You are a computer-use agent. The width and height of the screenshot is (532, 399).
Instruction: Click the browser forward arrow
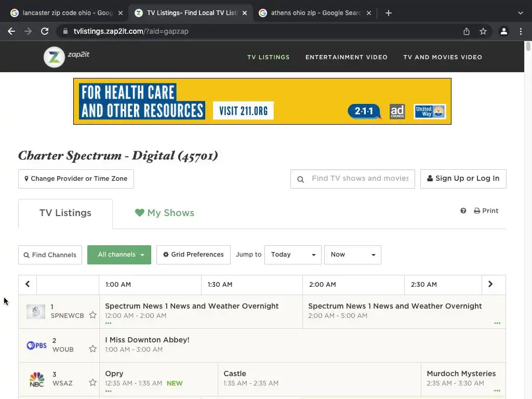28,31
